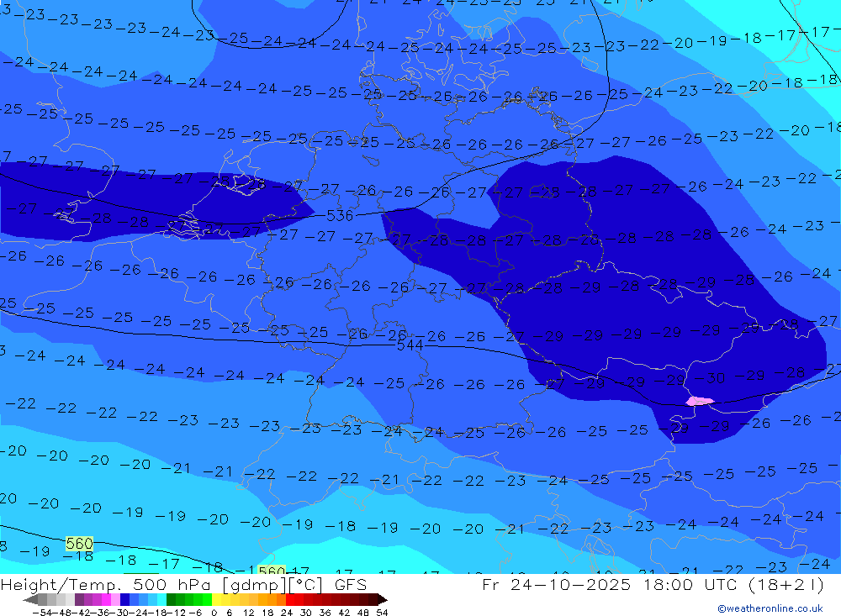Select the dark green swatch in the legend
This screenshot has height=616, width=841.
pyautogui.click(x=171, y=599)
